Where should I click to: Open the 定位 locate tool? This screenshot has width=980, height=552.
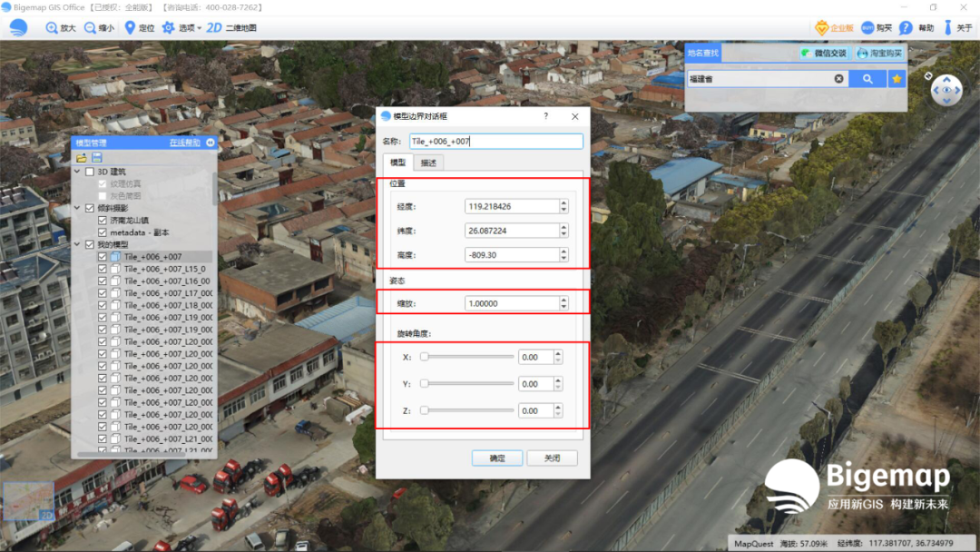140,28
